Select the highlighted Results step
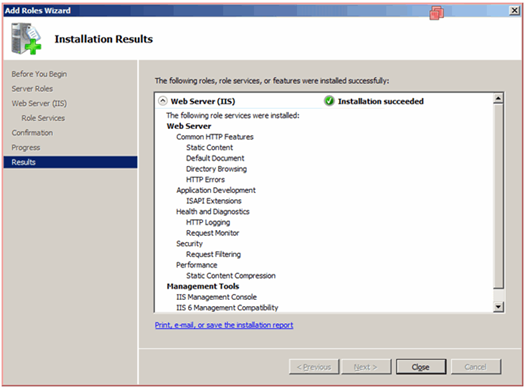 pyautogui.click(x=70, y=162)
